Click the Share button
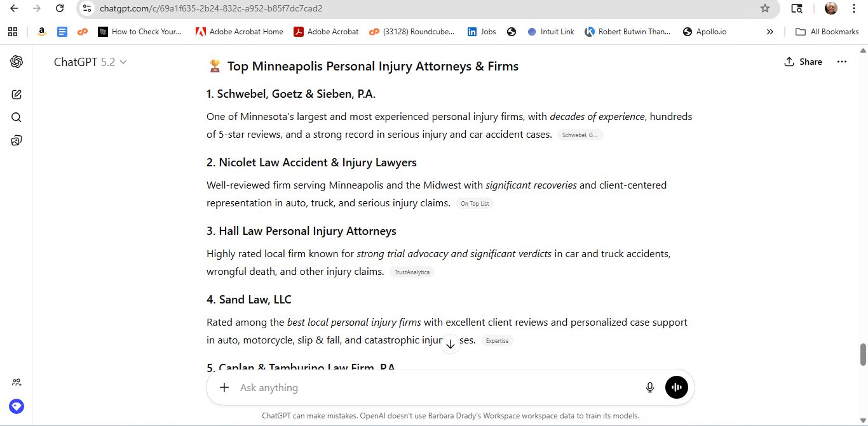This screenshot has height=426, width=868. [x=803, y=62]
